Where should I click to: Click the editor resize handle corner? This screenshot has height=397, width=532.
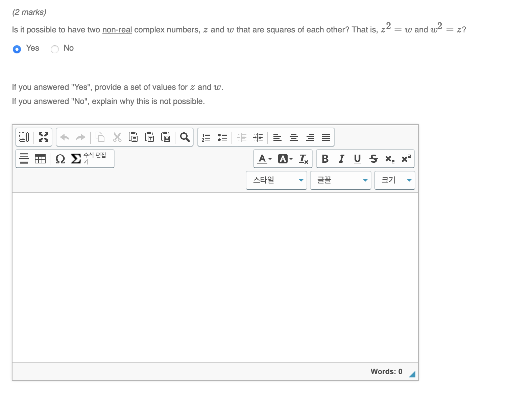pyautogui.click(x=412, y=374)
